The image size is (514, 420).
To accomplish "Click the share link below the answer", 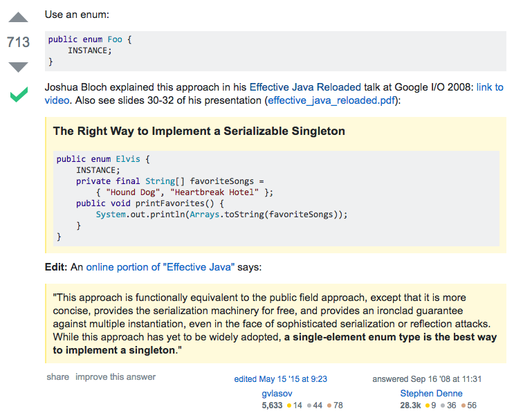I will pos(58,377).
